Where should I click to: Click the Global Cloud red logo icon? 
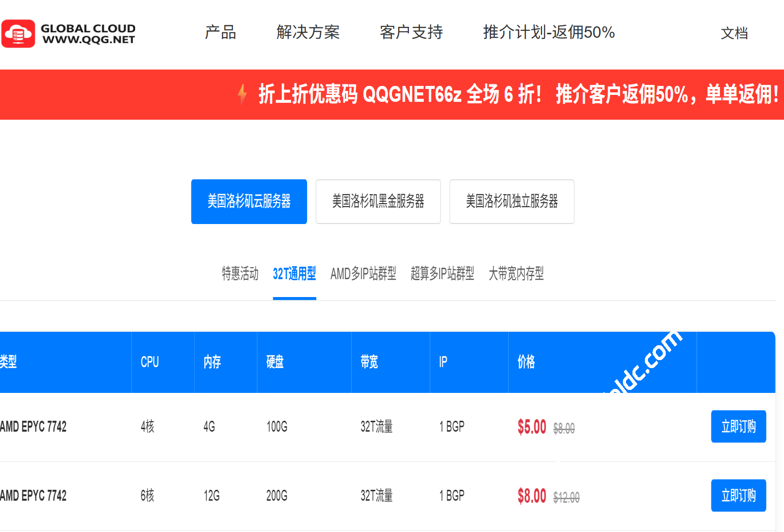click(x=18, y=34)
